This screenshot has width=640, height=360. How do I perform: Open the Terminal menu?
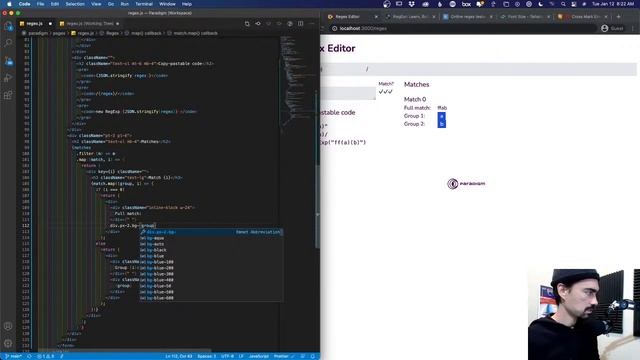[144, 4]
